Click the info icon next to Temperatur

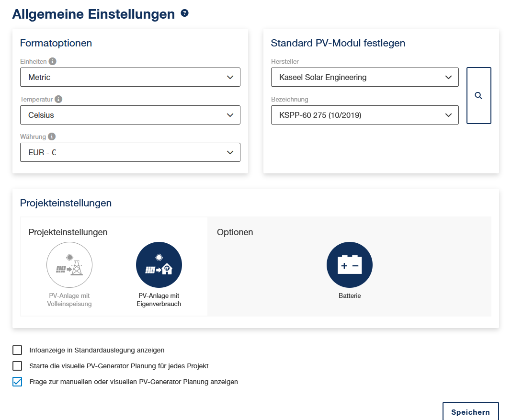(58, 99)
